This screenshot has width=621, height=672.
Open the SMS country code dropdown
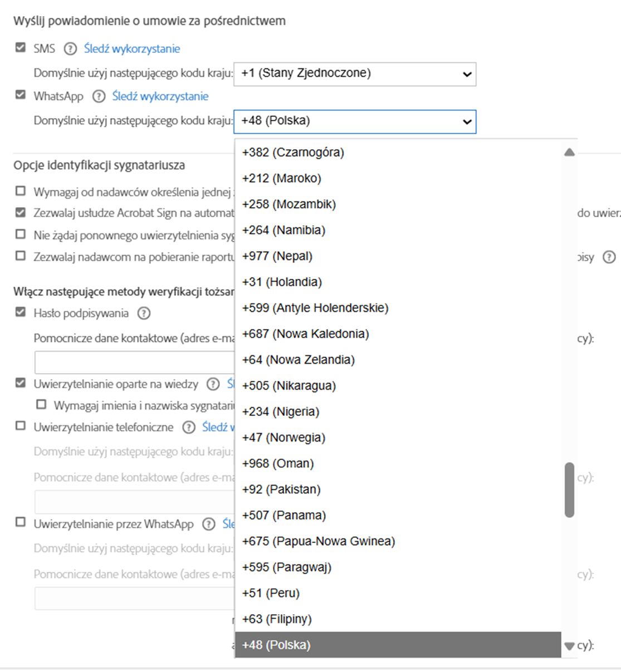click(x=355, y=73)
